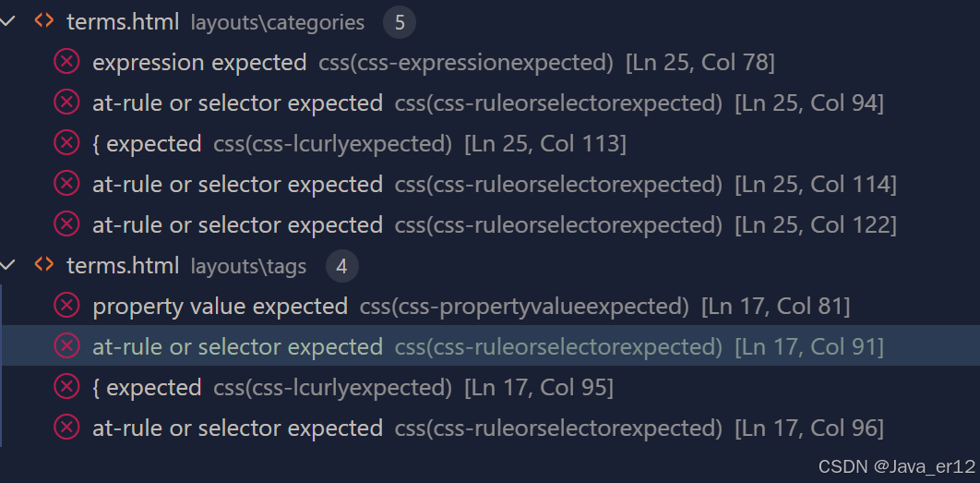Select at-rule error at Ln 25, Col 122
Viewport: 980px width, 483px height.
(x=237, y=225)
